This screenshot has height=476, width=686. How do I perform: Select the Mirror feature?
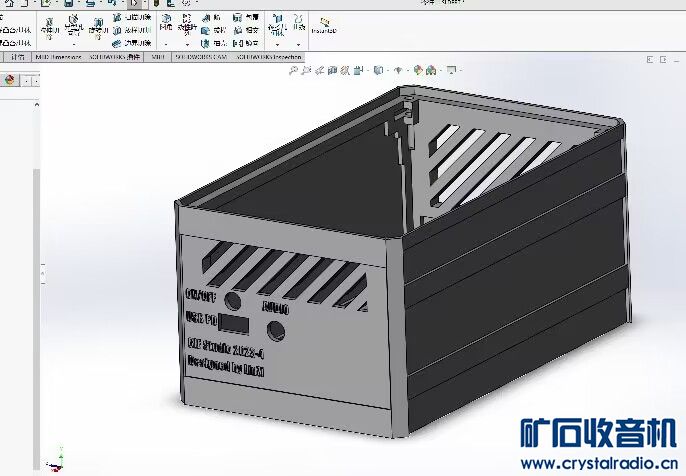[246, 43]
